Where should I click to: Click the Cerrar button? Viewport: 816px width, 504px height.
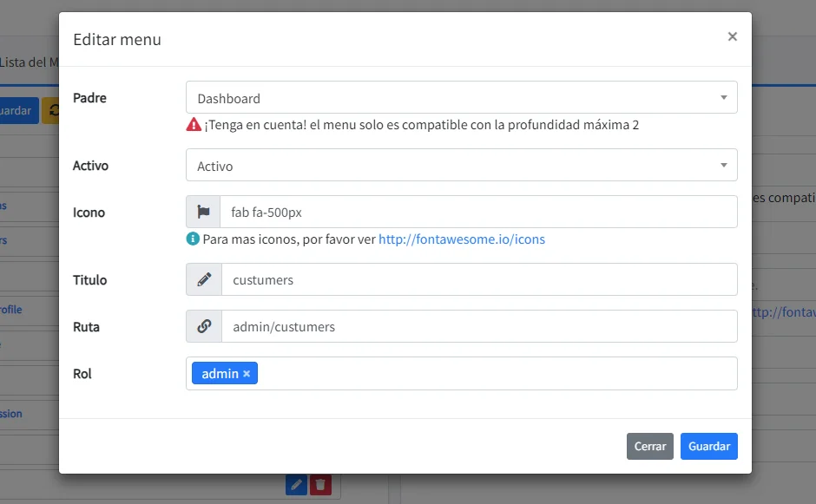pos(649,446)
